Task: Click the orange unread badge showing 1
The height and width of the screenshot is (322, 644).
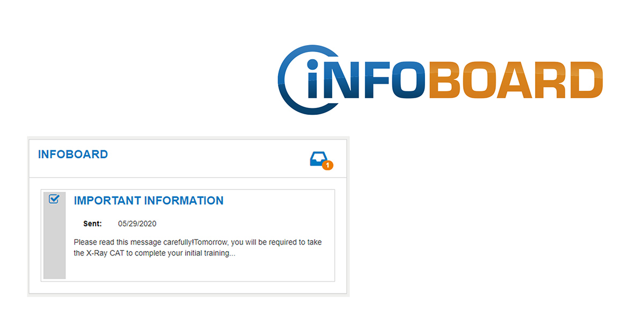Action: (328, 165)
